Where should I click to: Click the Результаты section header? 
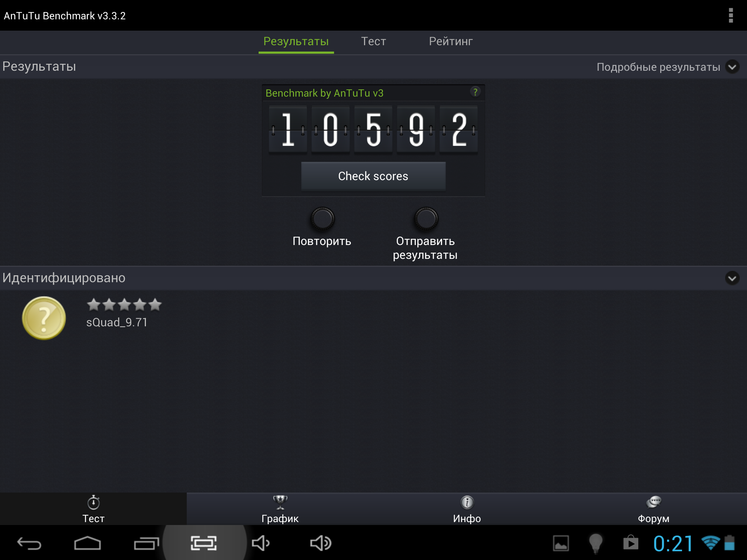pyautogui.click(x=39, y=67)
